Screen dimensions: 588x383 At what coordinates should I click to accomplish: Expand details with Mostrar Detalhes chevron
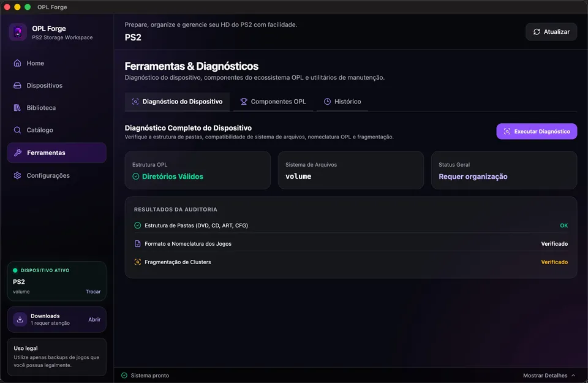tap(573, 376)
